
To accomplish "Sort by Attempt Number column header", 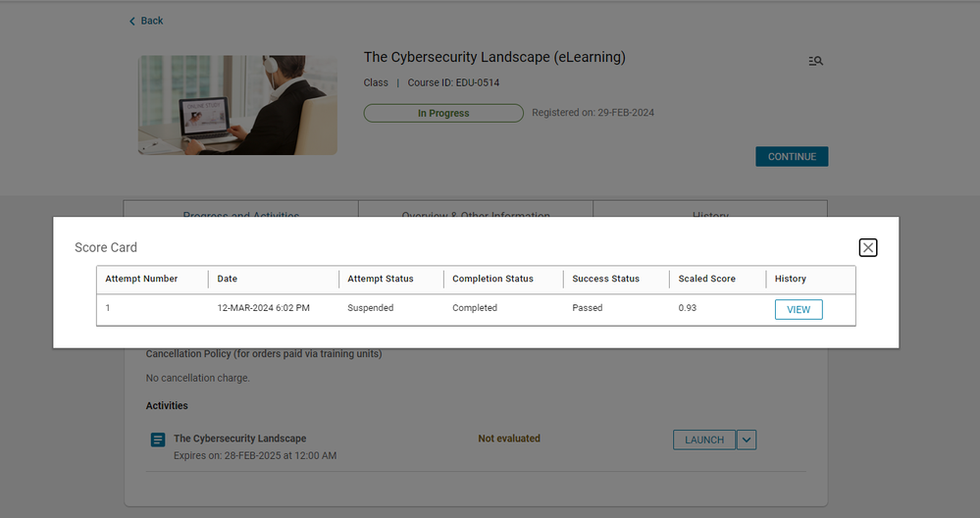I will point(141,279).
